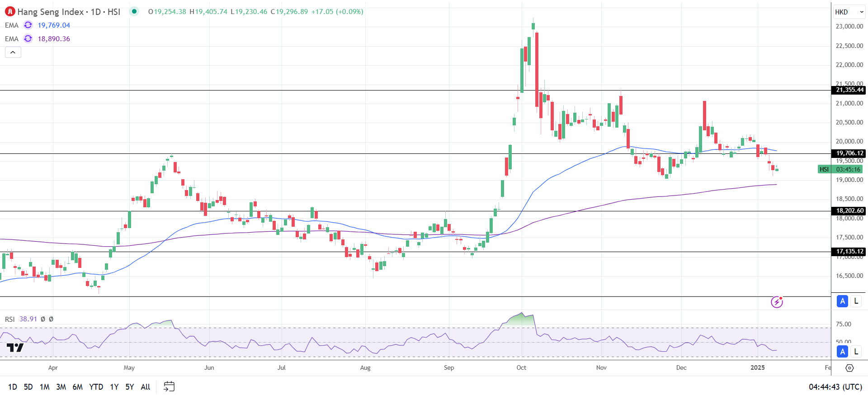The width and height of the screenshot is (868, 396).
Task: Click the second EMA 18,890.36 legend label
Action: tap(12, 39)
